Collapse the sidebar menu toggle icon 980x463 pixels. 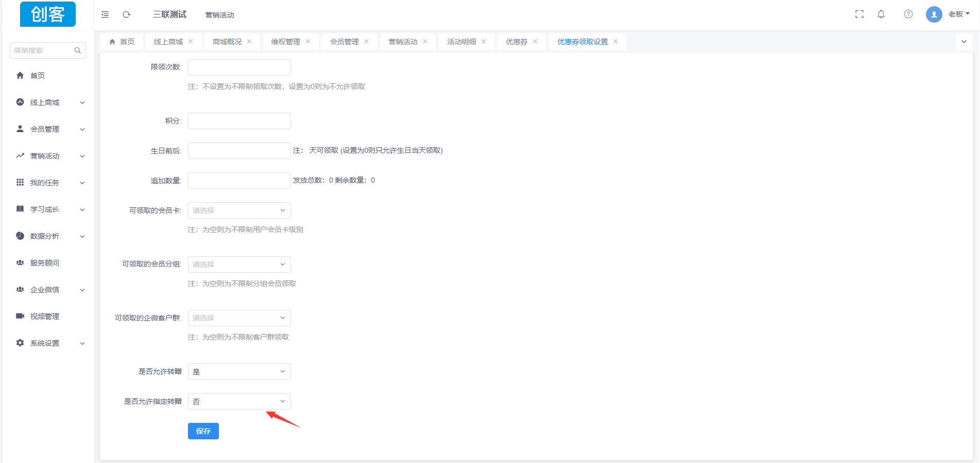click(x=105, y=14)
